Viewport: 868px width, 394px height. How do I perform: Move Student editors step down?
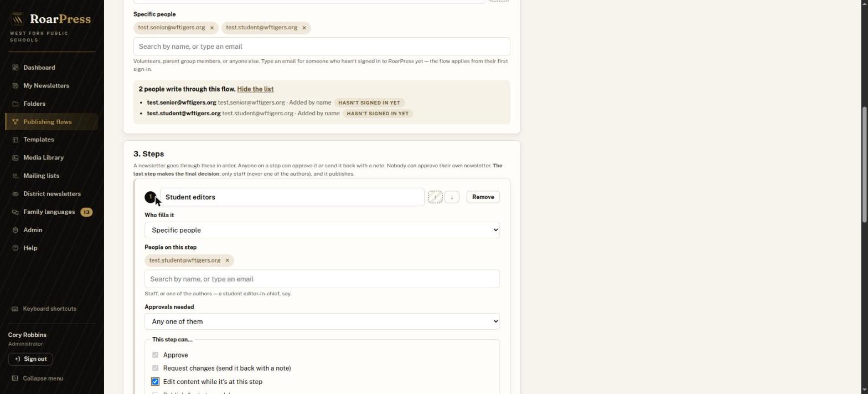pos(452,197)
